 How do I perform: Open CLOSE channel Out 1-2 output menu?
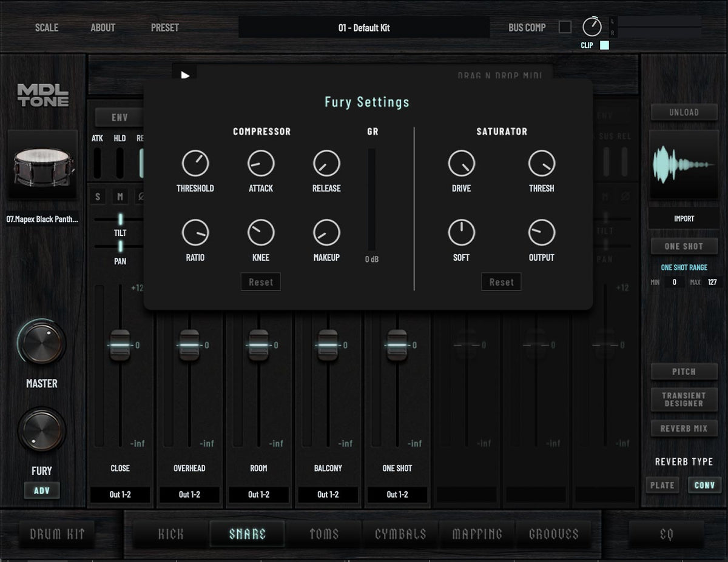120,494
